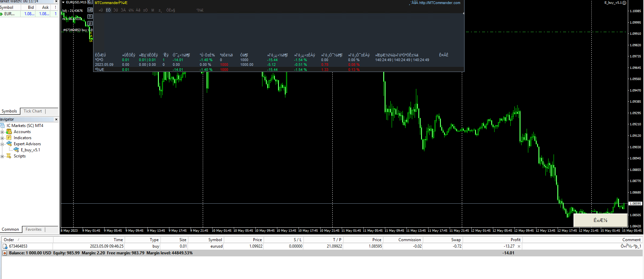The image size is (644, 279).
Task: Click the EURUSD green arrow icon in Market Watch
Action: pyautogui.click(x=2, y=14)
